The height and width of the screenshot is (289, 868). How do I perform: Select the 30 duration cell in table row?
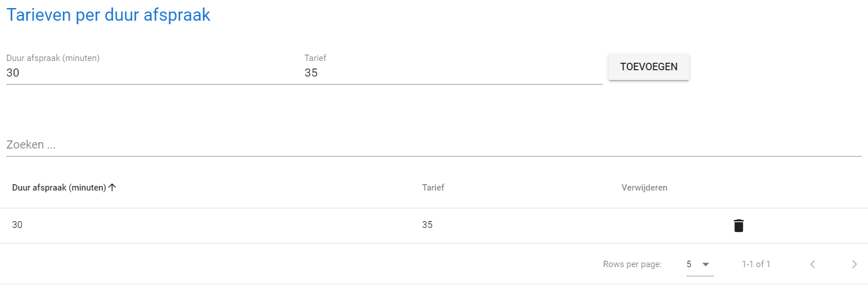point(17,225)
